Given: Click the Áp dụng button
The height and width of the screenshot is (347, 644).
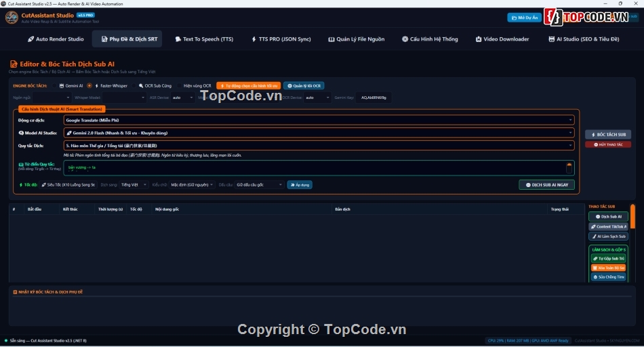Looking at the screenshot, I should tap(300, 185).
